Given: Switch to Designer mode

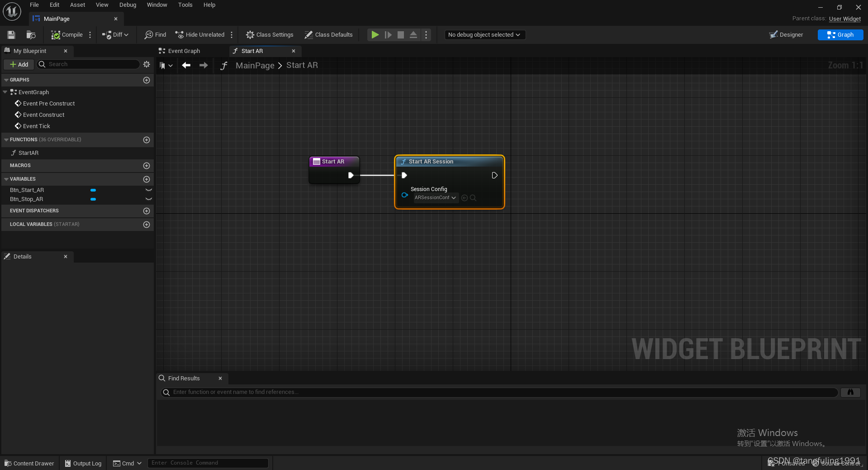Looking at the screenshot, I should coord(786,35).
